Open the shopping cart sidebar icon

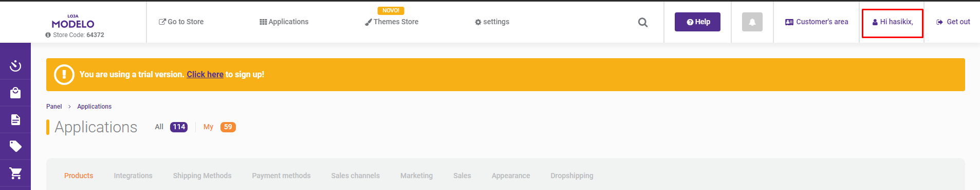[x=15, y=173]
